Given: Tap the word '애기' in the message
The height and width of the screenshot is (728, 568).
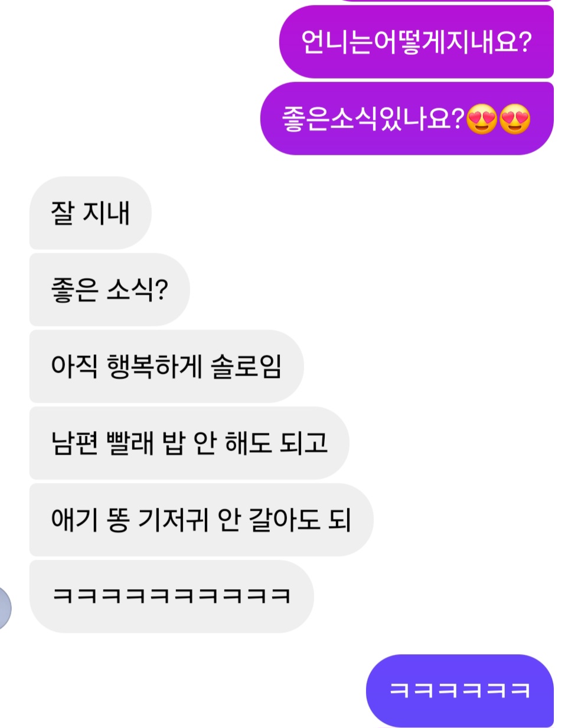Looking at the screenshot, I should coord(74,520).
